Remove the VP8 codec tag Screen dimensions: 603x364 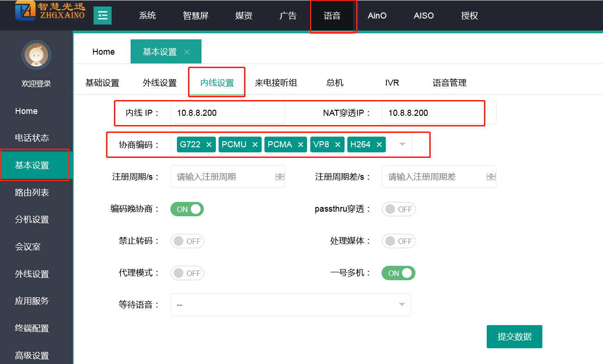(338, 144)
